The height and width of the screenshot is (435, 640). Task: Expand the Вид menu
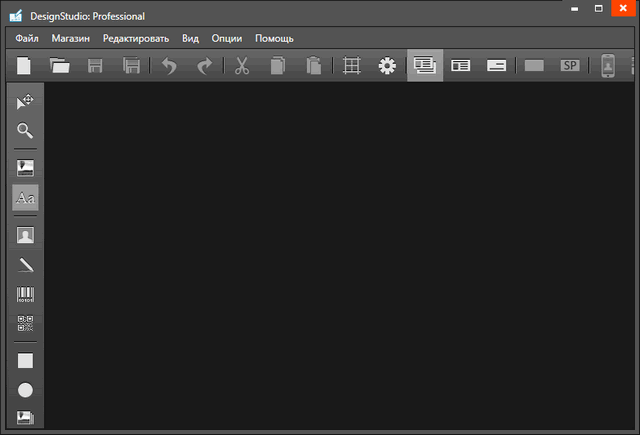tap(190, 38)
